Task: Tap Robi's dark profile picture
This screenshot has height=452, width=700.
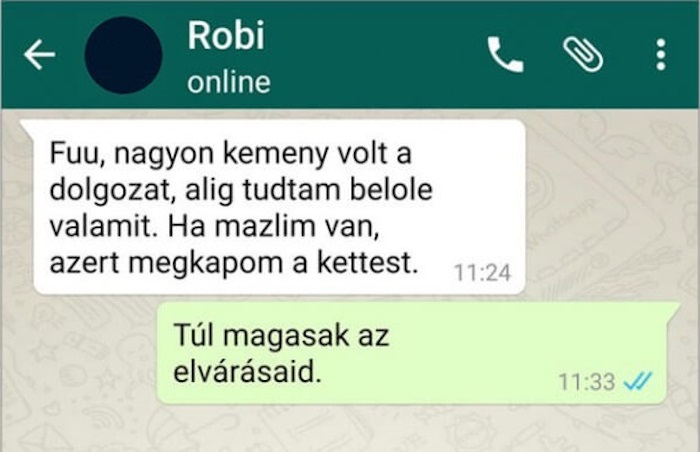Action: (x=123, y=55)
